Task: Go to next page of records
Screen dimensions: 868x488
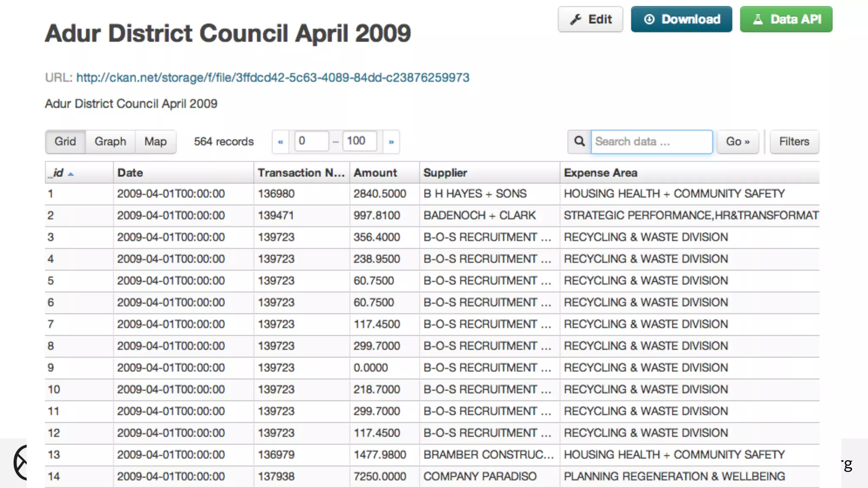Action: point(391,142)
